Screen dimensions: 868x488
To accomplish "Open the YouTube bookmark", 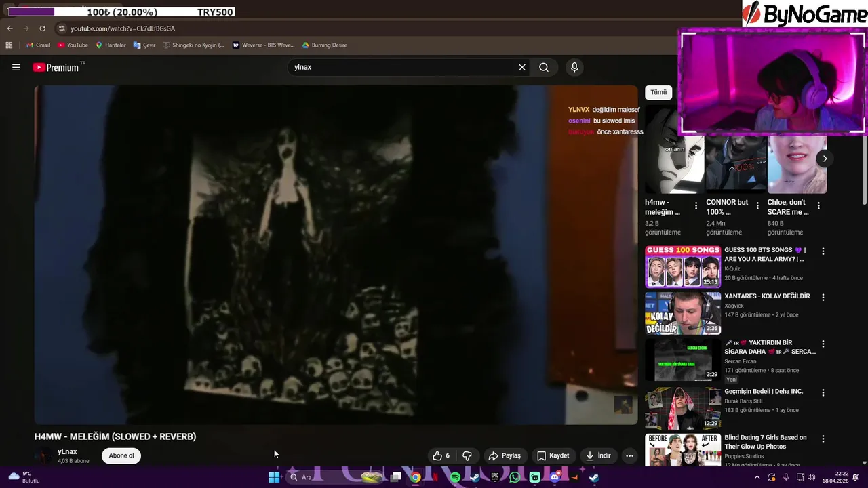I will pyautogui.click(x=73, y=45).
